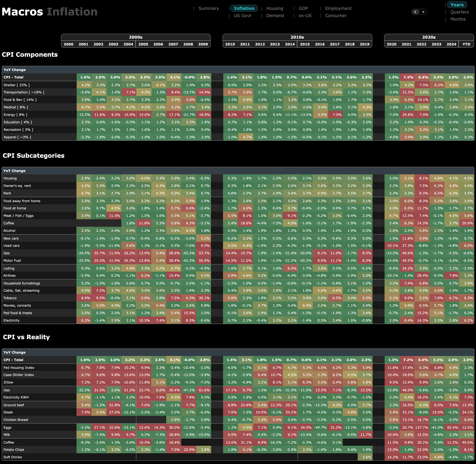Navigate to US Govt page
The image size is (476, 464).
point(242,15)
